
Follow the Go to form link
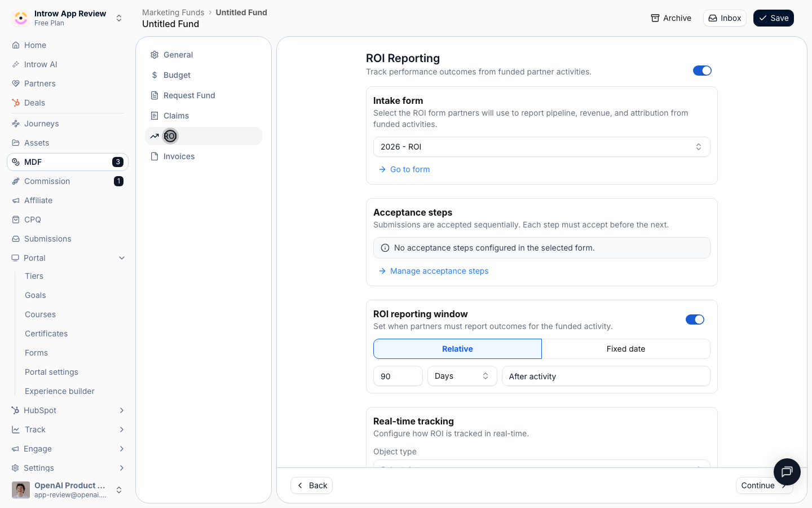[404, 169]
